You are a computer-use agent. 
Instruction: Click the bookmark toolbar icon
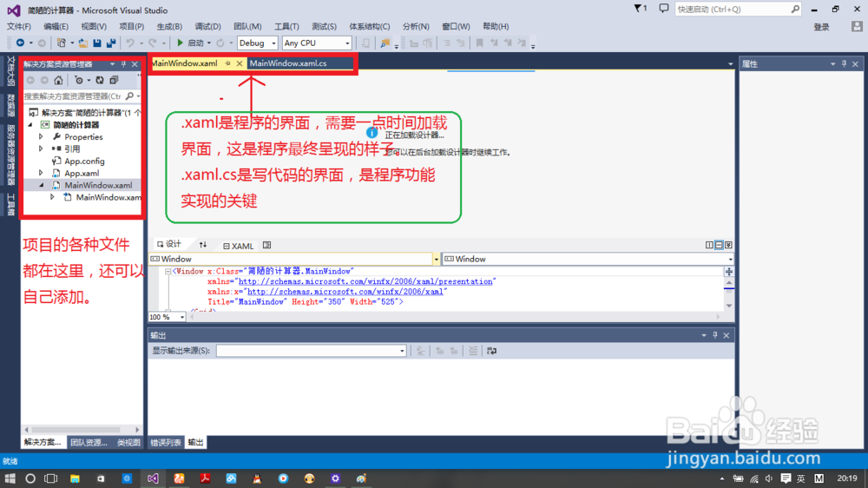tap(479, 43)
